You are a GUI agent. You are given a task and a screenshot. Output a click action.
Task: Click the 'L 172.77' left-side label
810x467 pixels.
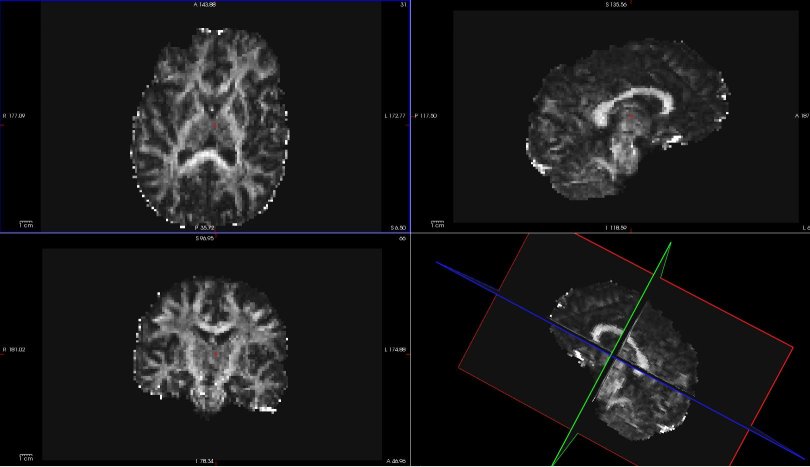click(x=393, y=116)
